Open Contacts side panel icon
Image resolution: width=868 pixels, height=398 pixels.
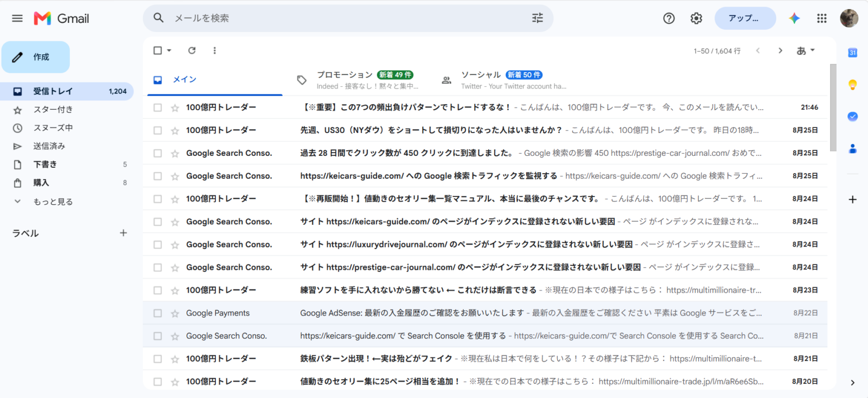pyautogui.click(x=853, y=148)
